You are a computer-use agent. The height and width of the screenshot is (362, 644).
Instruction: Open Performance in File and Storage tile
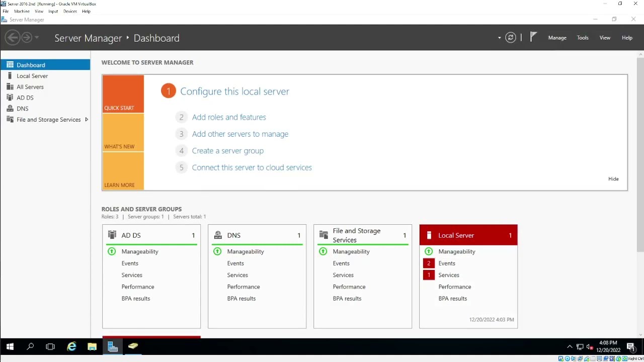349,287
